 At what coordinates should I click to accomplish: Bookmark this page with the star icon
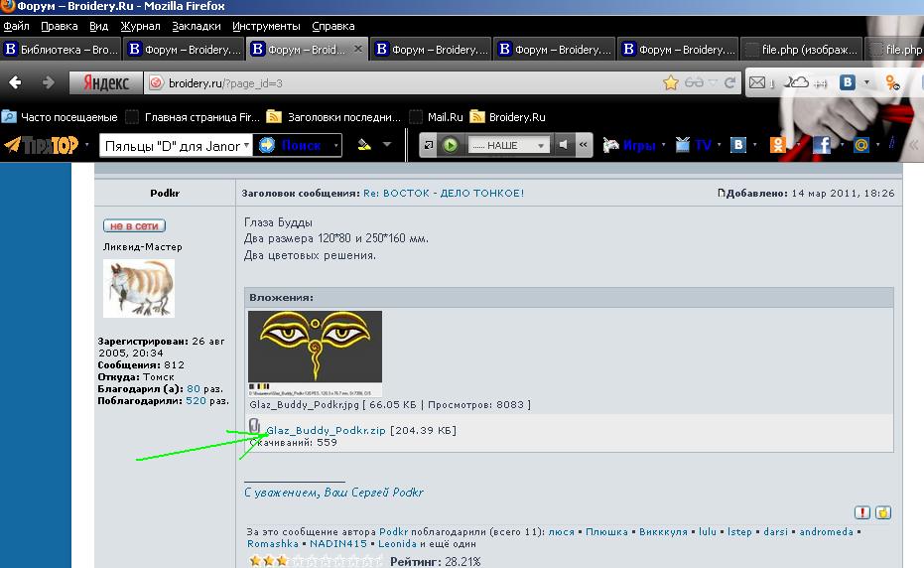click(670, 82)
